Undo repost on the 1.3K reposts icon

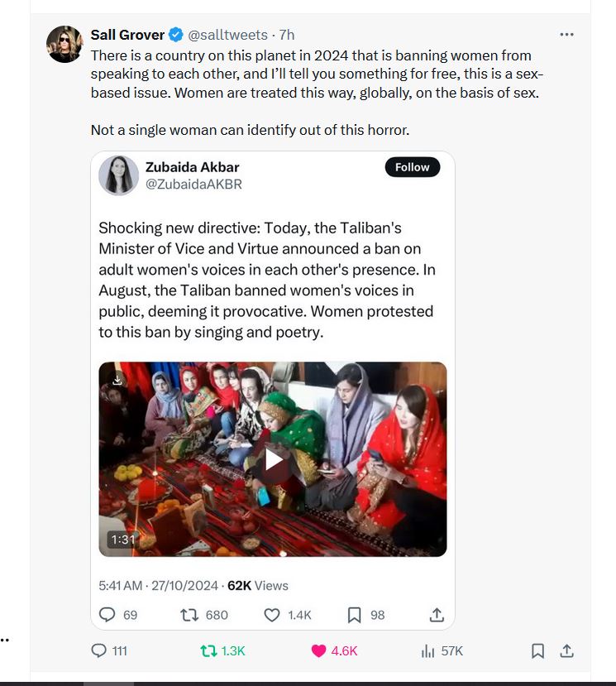pyautogui.click(x=209, y=651)
